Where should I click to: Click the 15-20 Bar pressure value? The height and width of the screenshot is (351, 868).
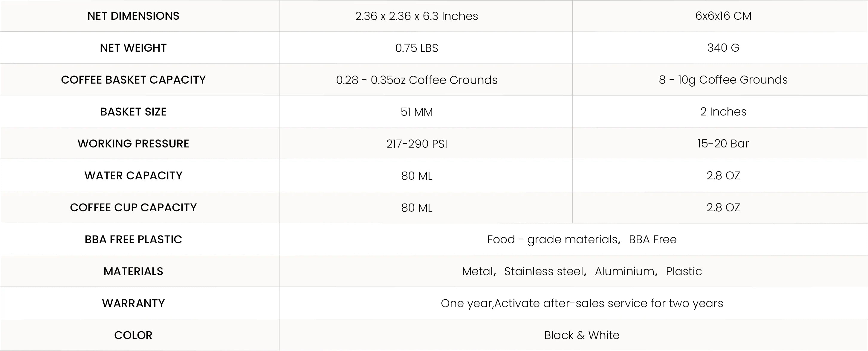[723, 144]
